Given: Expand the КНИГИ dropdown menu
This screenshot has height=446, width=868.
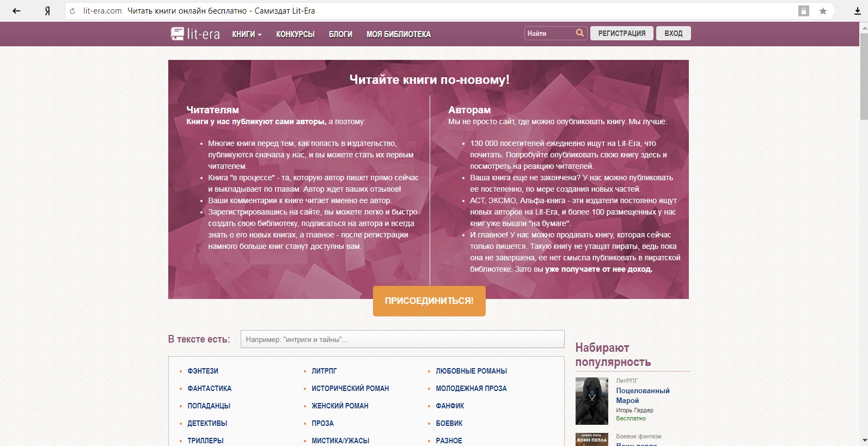Looking at the screenshot, I should coord(247,34).
